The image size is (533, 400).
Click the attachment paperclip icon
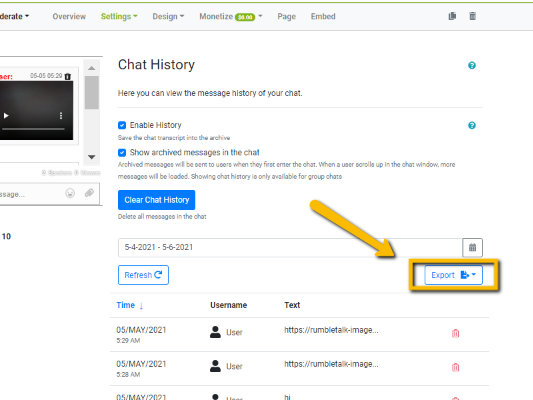[89, 193]
